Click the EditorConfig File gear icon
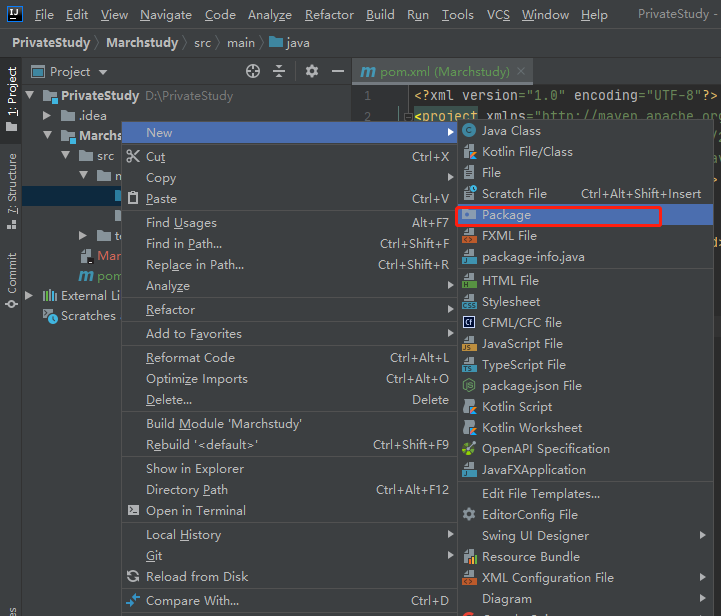 point(469,514)
